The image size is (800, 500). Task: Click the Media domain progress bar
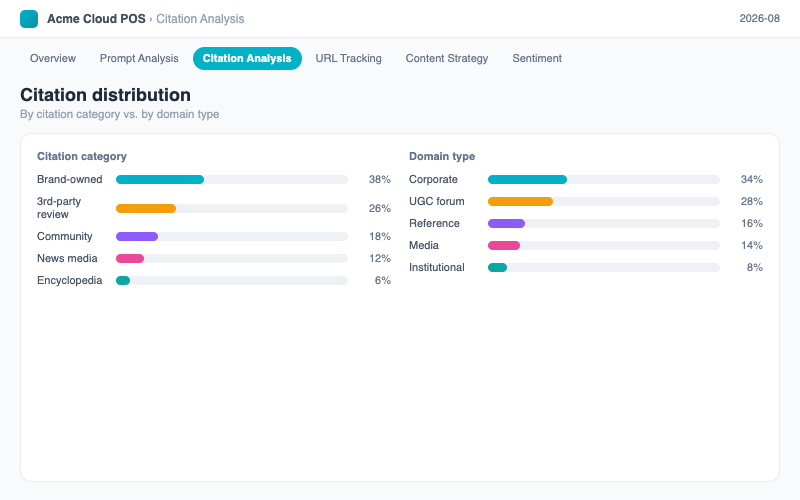(604, 245)
